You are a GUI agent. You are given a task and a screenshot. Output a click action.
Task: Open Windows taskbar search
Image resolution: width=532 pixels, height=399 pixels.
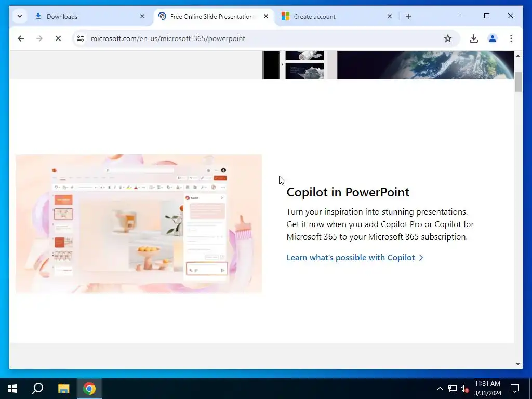click(37, 389)
